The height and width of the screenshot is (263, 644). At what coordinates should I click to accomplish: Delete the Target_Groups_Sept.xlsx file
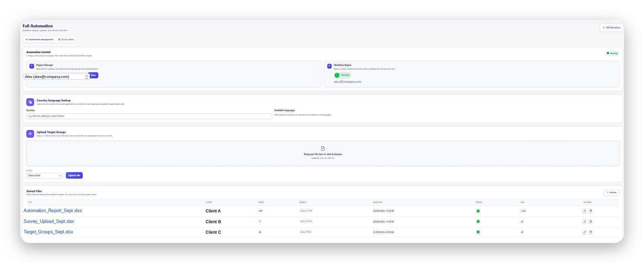[x=591, y=232]
